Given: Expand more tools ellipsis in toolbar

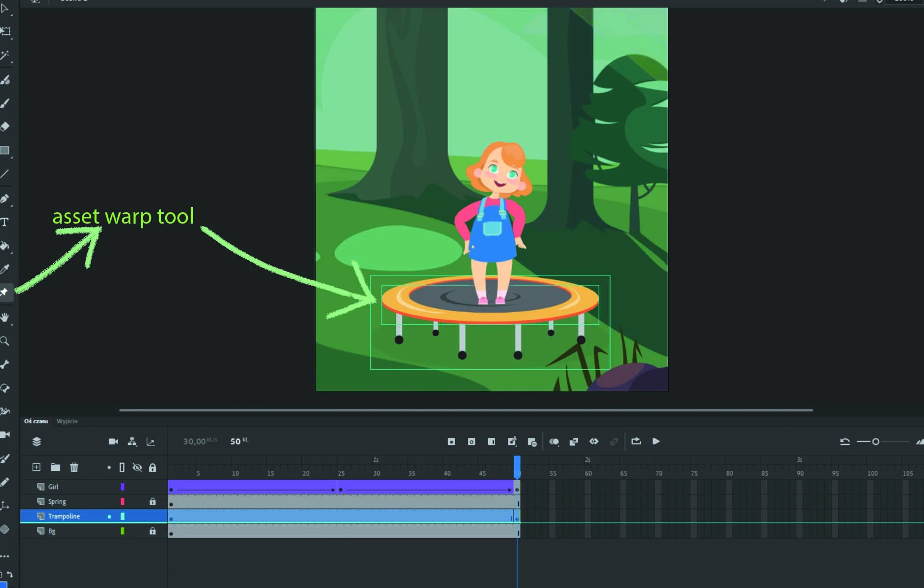Looking at the screenshot, I should pyautogui.click(x=5, y=556).
